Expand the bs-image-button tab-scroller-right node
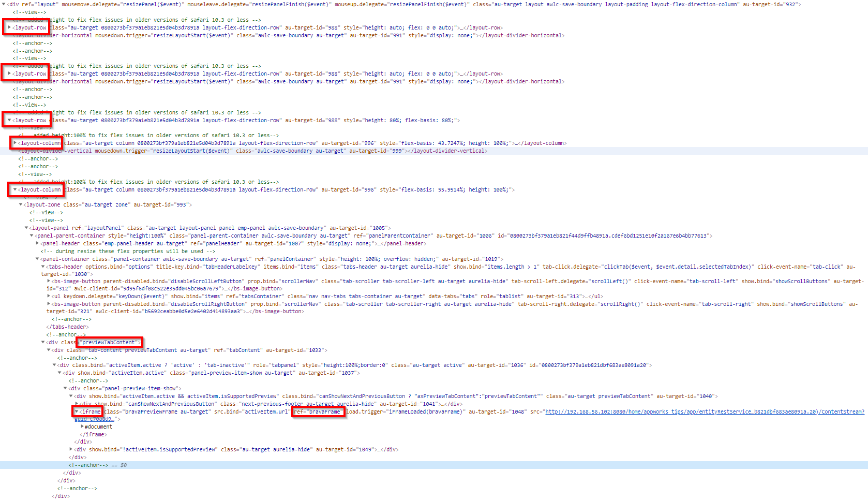Screen dimensions: 868x500 click(x=49, y=304)
